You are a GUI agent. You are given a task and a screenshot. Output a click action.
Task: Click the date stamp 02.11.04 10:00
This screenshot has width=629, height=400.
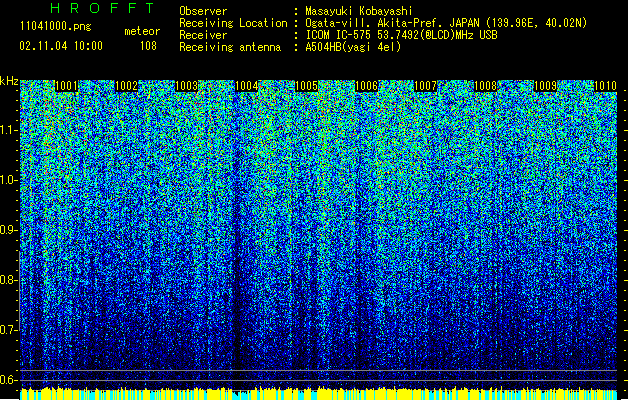61,46
